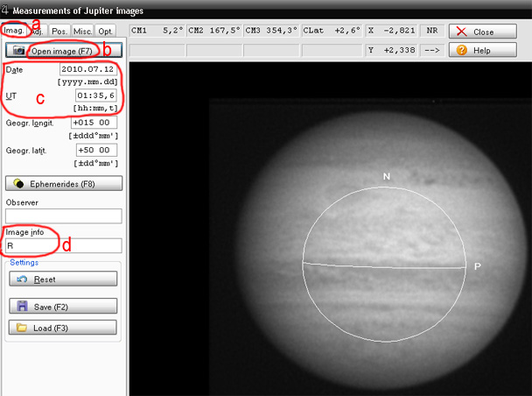Switch to the Pos. tab
Image resolution: width=532 pixels, height=396 pixels.
(59, 31)
